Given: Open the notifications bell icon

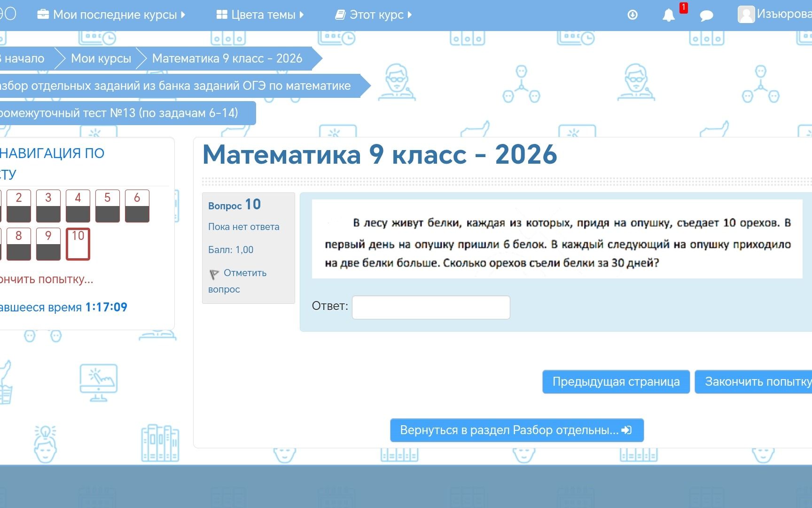Looking at the screenshot, I should click(x=668, y=15).
